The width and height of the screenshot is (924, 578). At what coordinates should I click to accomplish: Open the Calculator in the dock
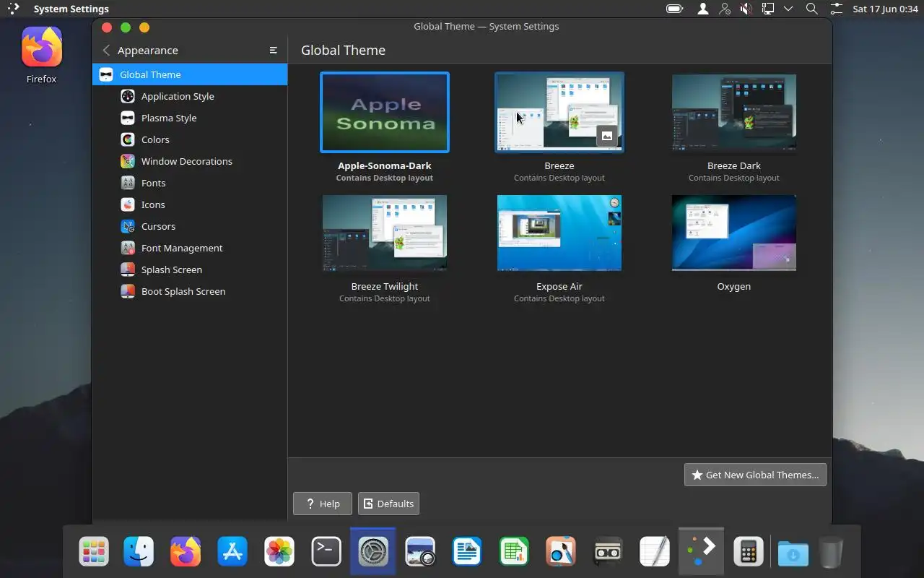tap(749, 552)
